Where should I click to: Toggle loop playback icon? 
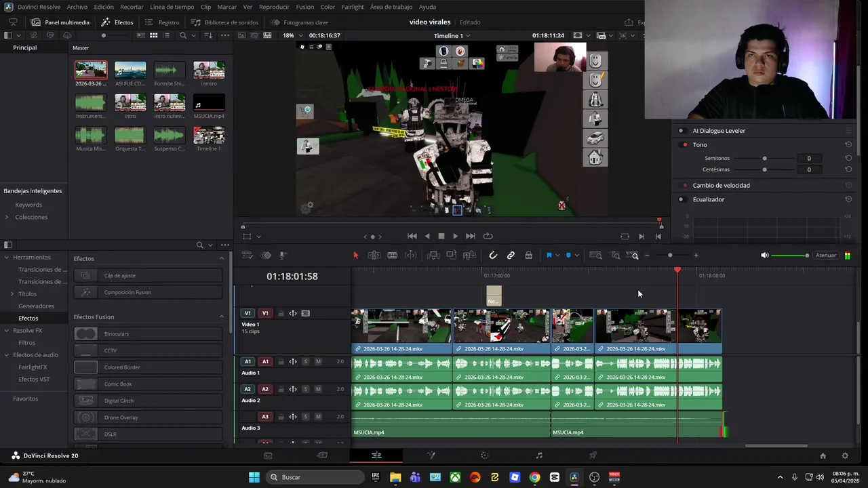point(488,236)
